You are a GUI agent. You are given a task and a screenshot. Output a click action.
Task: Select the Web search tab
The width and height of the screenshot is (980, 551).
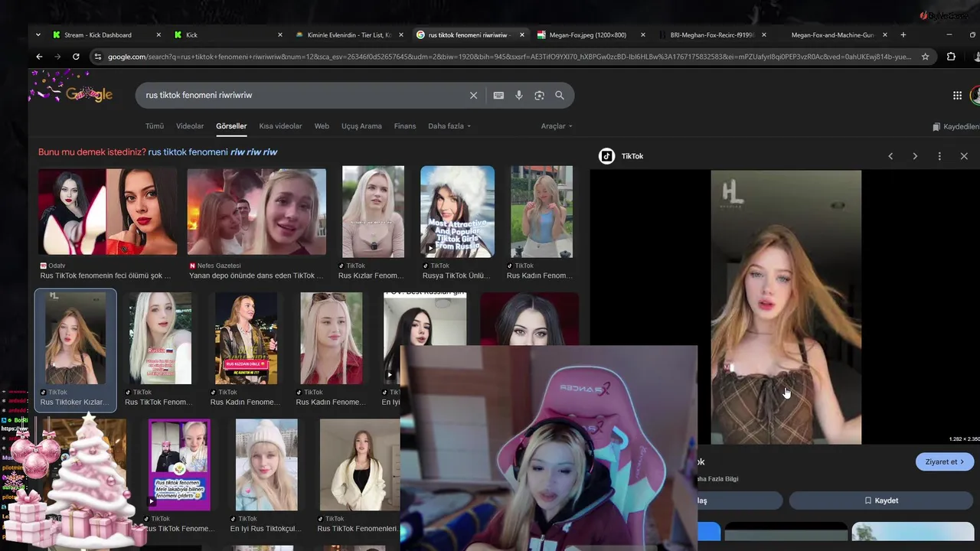pyautogui.click(x=322, y=126)
